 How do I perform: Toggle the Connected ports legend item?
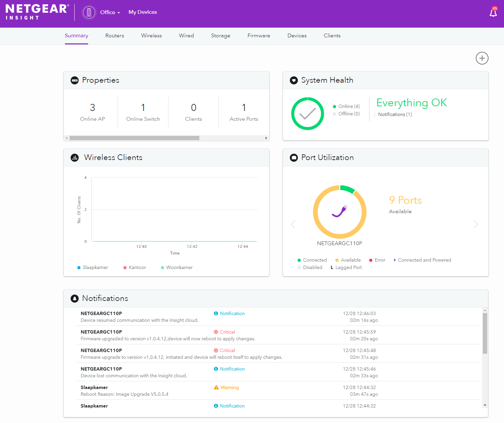312,260
